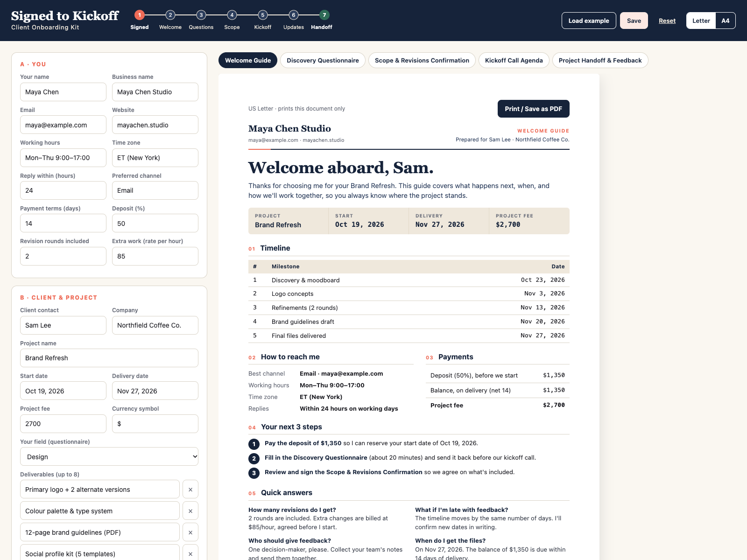Edit the Revision rounds included field
Screen dimensions: 747x560
[63, 256]
